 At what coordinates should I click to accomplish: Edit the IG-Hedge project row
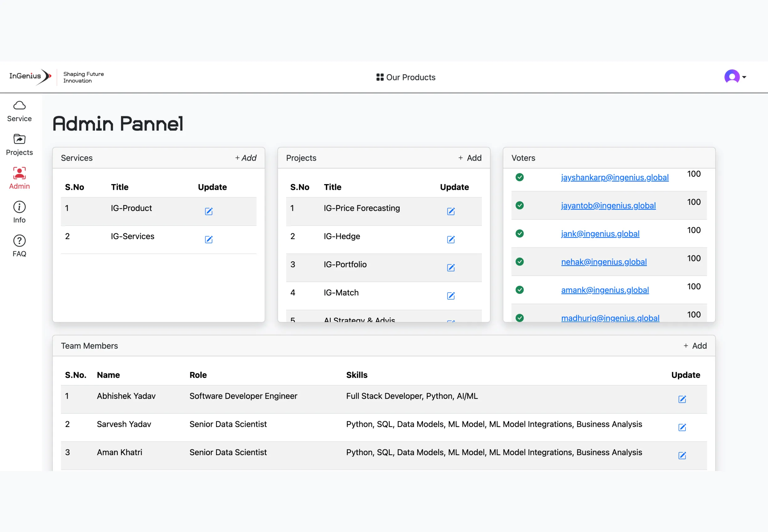click(x=451, y=239)
